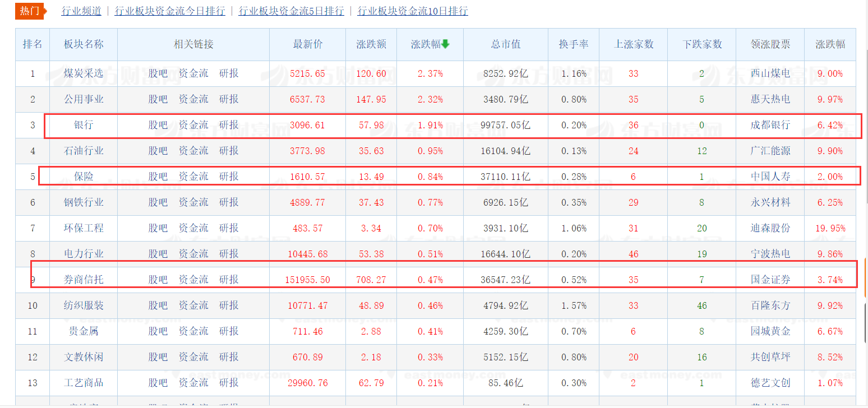Open the 钢铁行业 sector name
Viewport: 868px width, 408px height.
coord(84,202)
